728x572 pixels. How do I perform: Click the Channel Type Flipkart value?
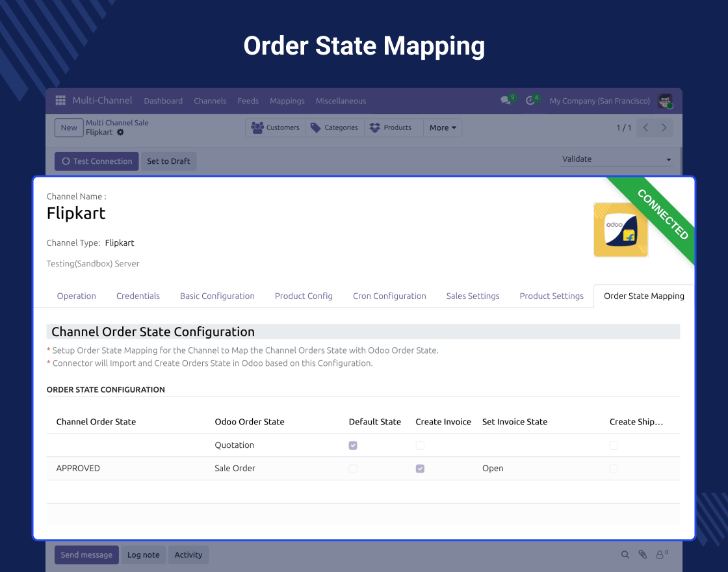pos(120,243)
